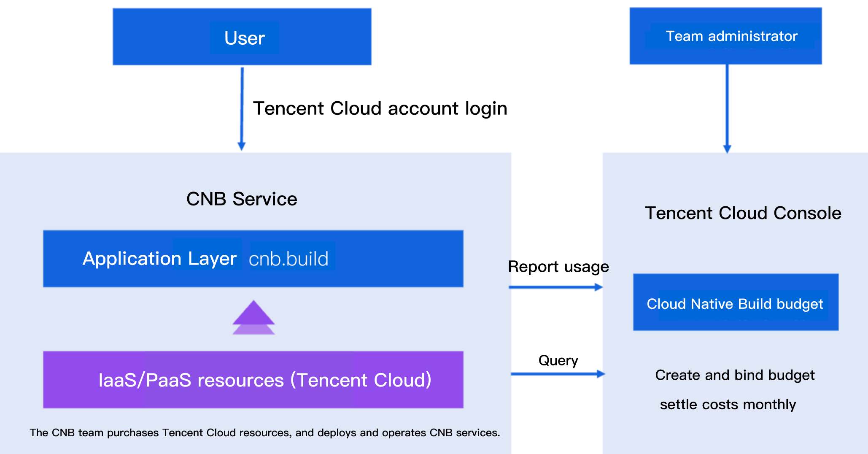The height and width of the screenshot is (454, 868).
Task: Select the Team administrator box
Action: (725, 36)
